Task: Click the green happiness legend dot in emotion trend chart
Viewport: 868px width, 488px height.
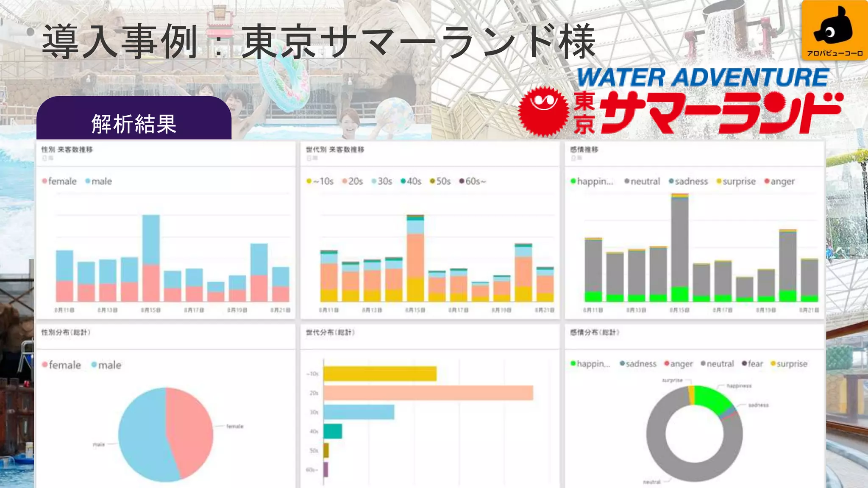Action: (573, 181)
